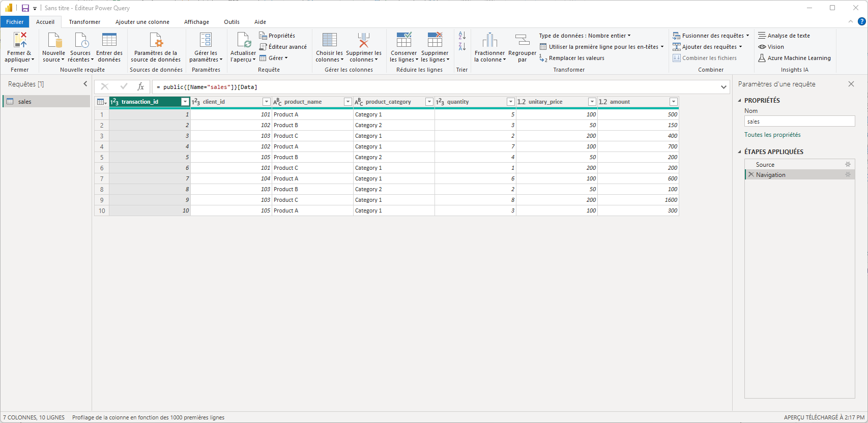Open Éditeur avancé
This screenshot has height=423, width=868.
point(283,47)
